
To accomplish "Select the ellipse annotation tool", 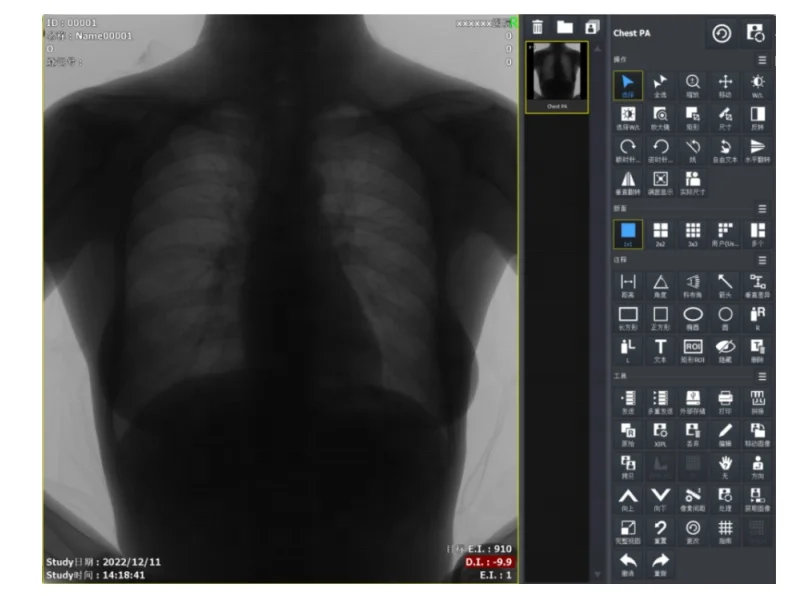I will click(692, 318).
